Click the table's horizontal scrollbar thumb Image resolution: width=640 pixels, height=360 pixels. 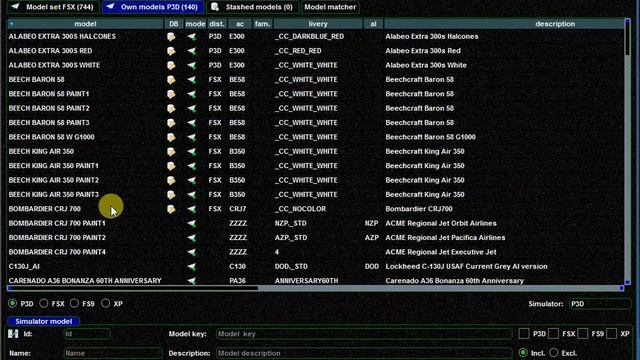point(133,288)
